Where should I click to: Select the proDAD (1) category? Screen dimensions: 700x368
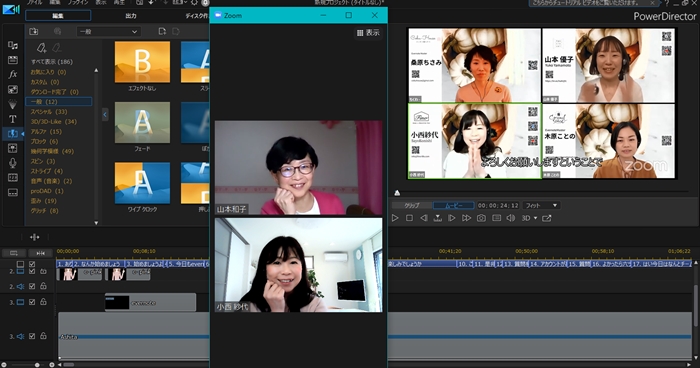(x=47, y=191)
